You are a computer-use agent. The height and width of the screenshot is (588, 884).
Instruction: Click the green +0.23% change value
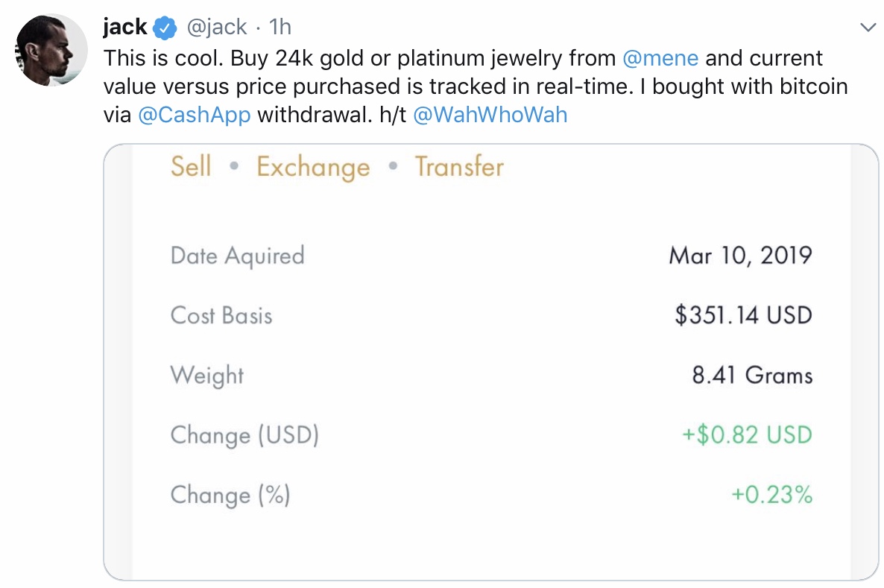pyautogui.click(x=772, y=494)
